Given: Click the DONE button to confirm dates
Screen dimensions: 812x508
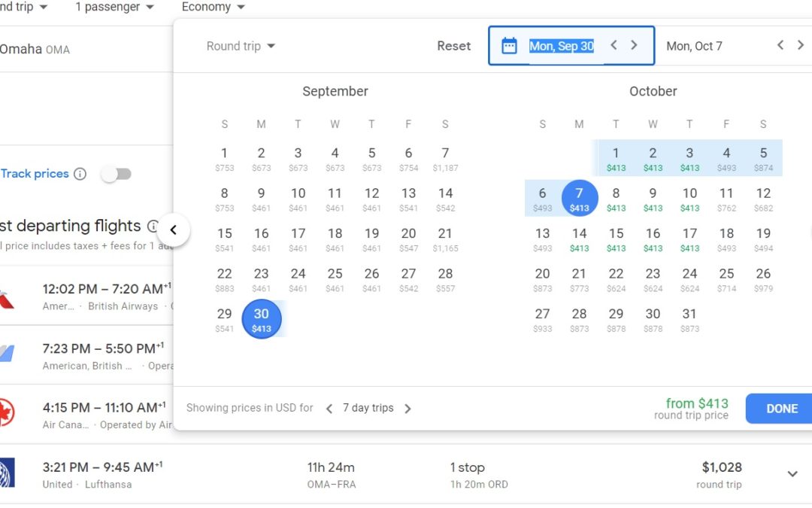Looking at the screenshot, I should (x=778, y=408).
